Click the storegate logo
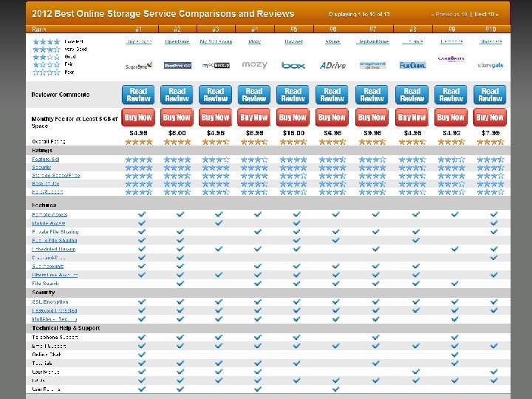 tap(491, 65)
